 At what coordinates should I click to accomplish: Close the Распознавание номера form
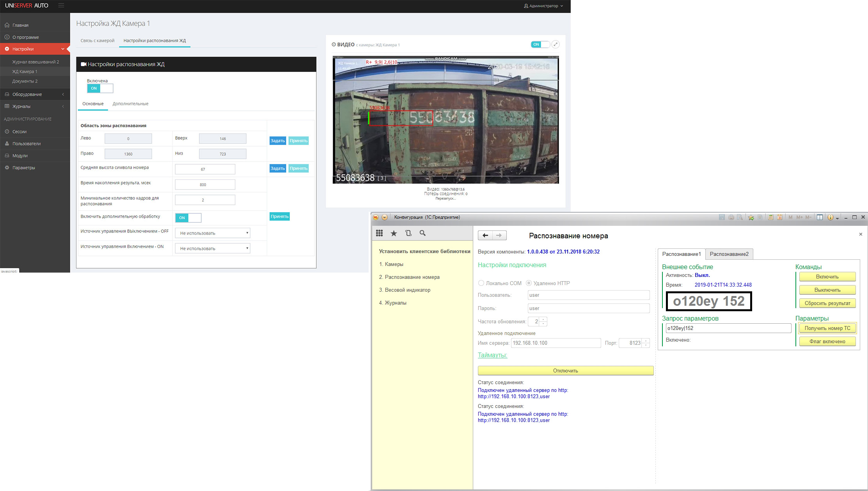tap(861, 234)
